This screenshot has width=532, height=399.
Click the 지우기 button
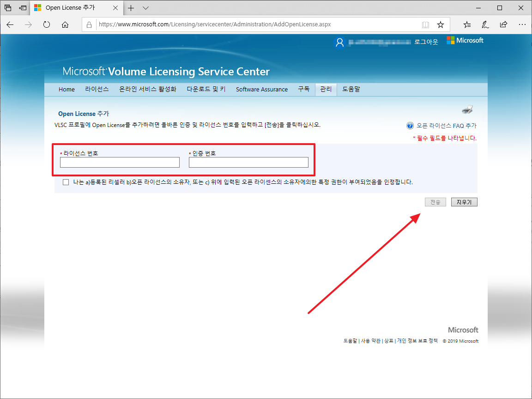464,202
